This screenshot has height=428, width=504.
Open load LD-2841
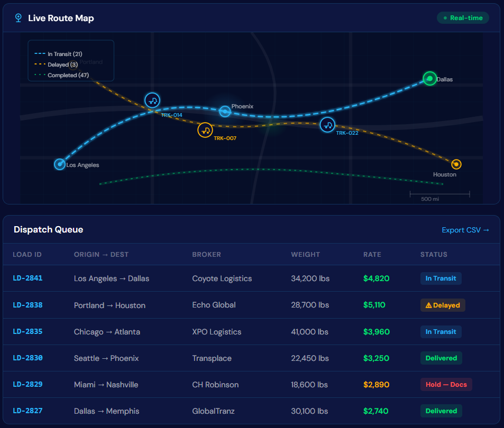28,278
